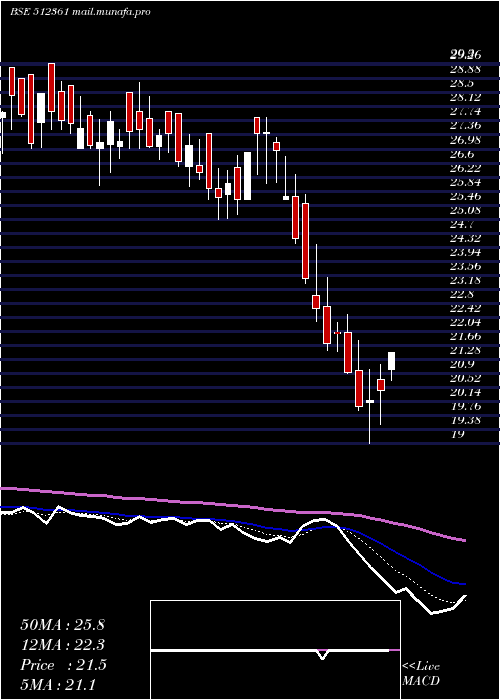Click the 28.12 price axis label
Screen dimensions: 500x700
pos(465,97)
